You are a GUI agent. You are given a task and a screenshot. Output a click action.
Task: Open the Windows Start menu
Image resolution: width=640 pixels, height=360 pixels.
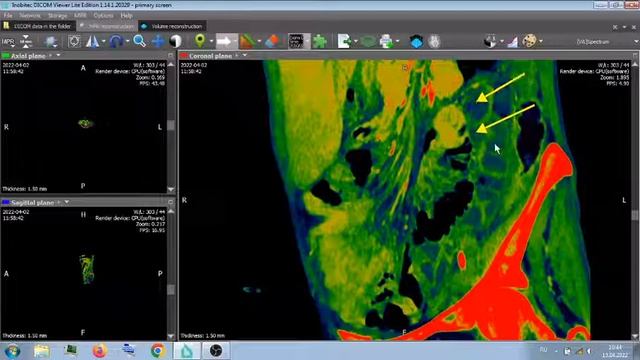coord(12,351)
